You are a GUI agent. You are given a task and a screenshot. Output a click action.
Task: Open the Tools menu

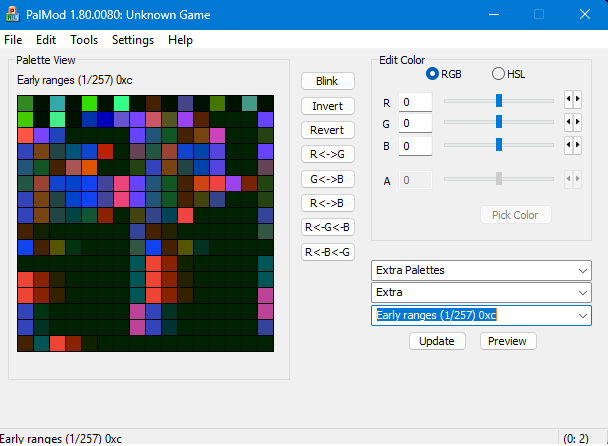(x=84, y=40)
